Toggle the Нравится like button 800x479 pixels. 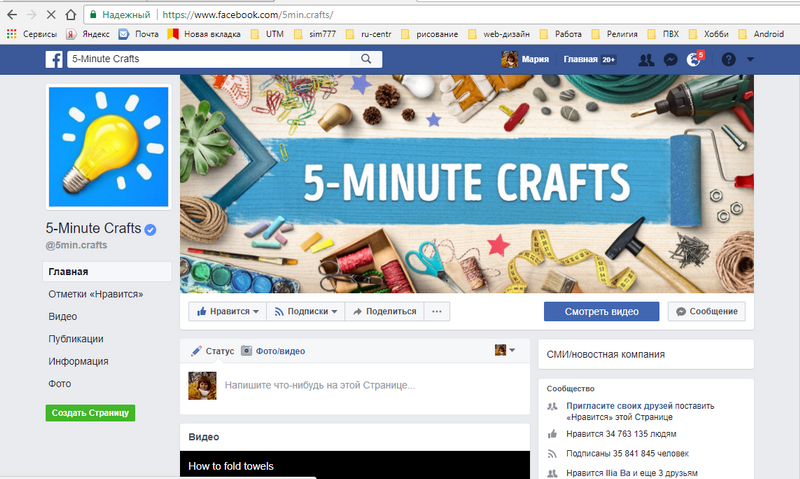pyautogui.click(x=228, y=311)
